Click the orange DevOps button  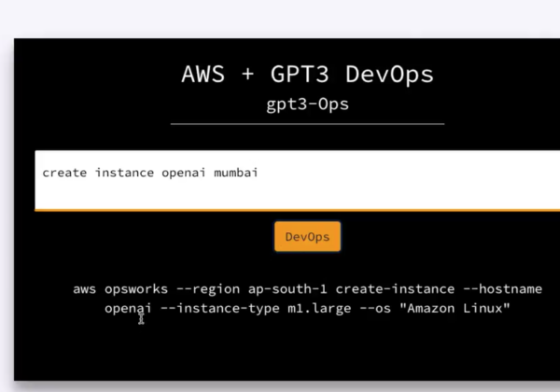coord(307,236)
